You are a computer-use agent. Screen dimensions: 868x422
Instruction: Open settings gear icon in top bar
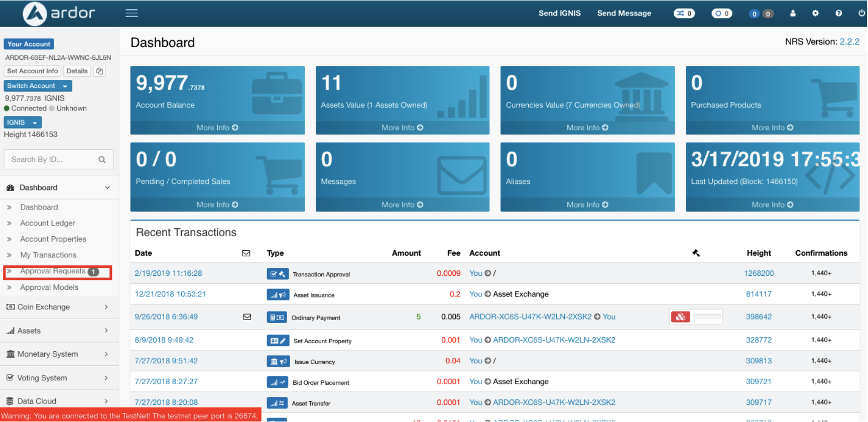815,13
